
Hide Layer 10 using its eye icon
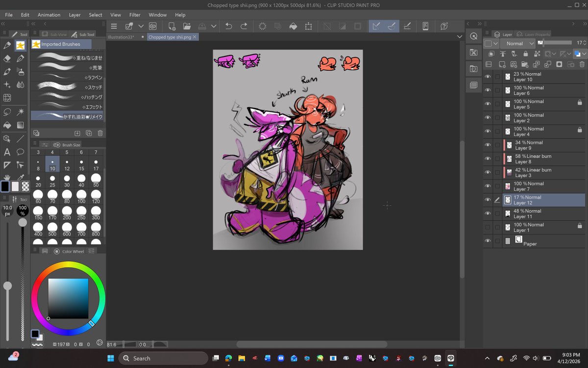(x=488, y=77)
